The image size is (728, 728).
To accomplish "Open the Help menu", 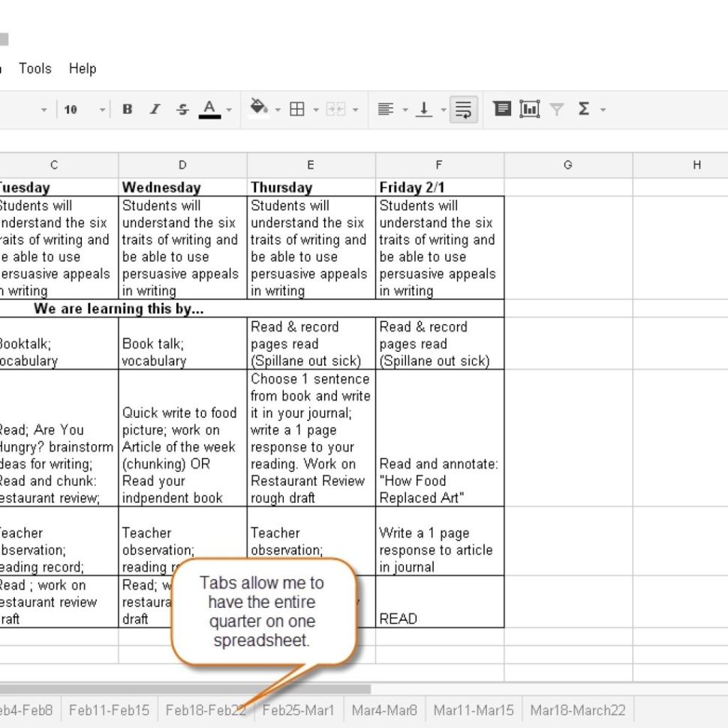I will pos(83,69).
